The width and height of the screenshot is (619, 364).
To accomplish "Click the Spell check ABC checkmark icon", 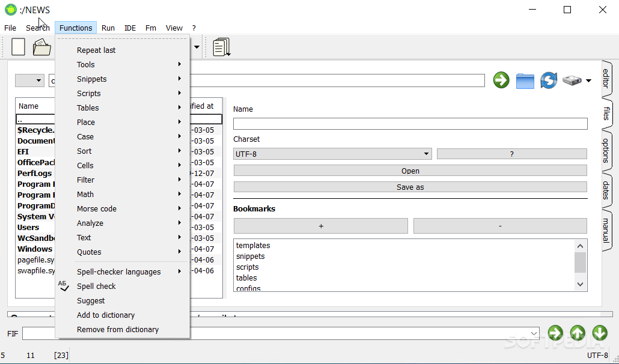I will tap(64, 286).
